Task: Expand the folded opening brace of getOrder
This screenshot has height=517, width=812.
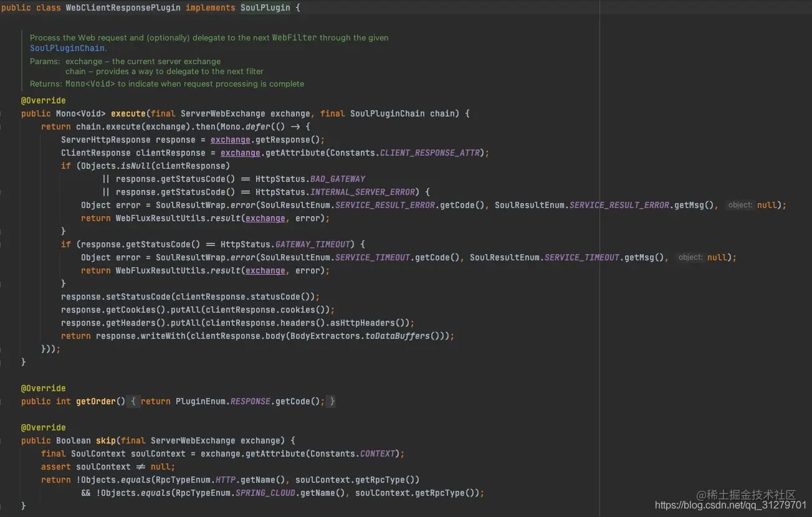Action: coord(133,401)
